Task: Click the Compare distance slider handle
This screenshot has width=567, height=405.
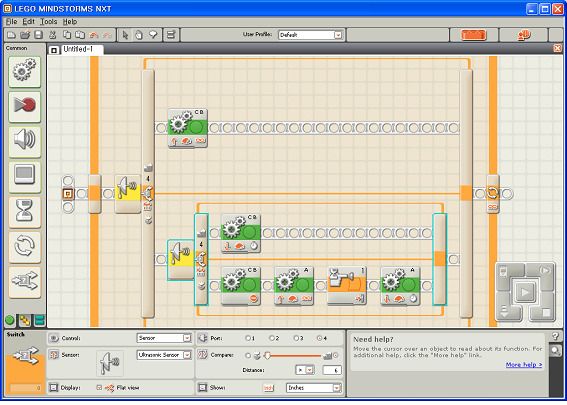Action: click(x=267, y=355)
